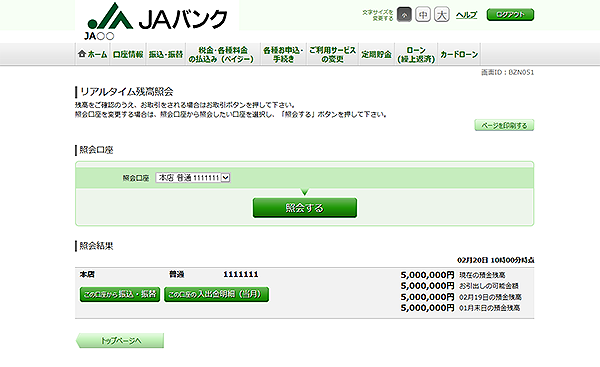Viewport: 600px width, 367px height.
Task: Click the お引出しの可能金額 label
Action: pyautogui.click(x=489, y=286)
